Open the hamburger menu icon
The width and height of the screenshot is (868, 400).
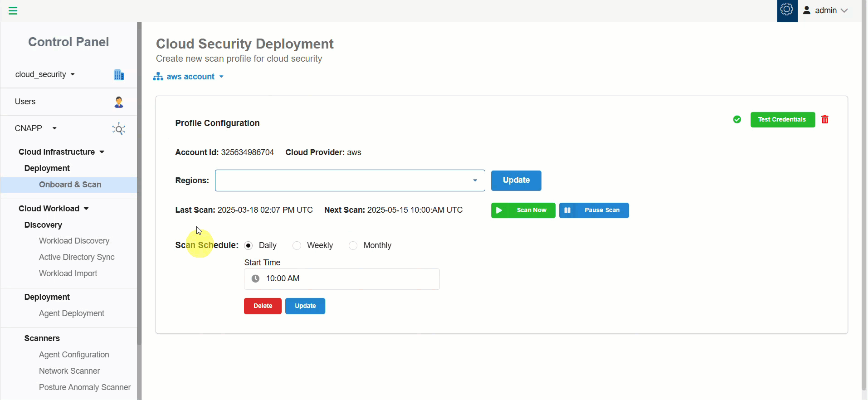(x=13, y=11)
